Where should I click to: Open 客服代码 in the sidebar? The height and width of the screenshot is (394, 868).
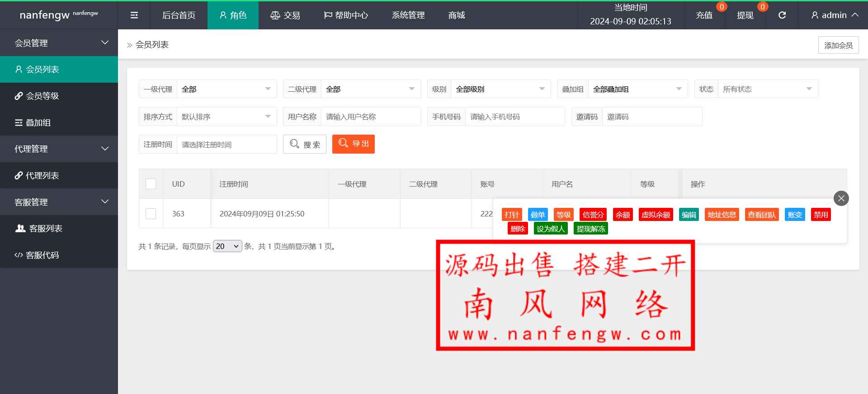(x=59, y=255)
